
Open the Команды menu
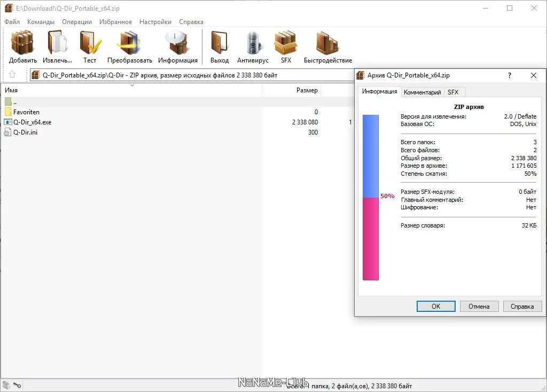coord(41,21)
